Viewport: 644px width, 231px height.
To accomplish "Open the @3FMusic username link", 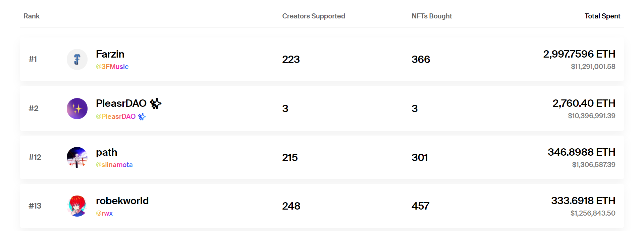I will click(x=112, y=67).
